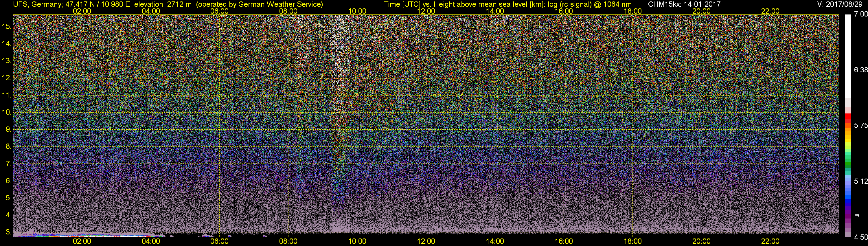Click the 8 km height axis label
The image size is (868, 246).
(x=8, y=147)
